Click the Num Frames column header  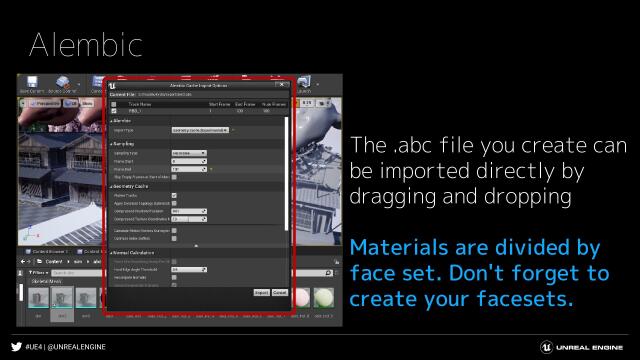click(273, 104)
